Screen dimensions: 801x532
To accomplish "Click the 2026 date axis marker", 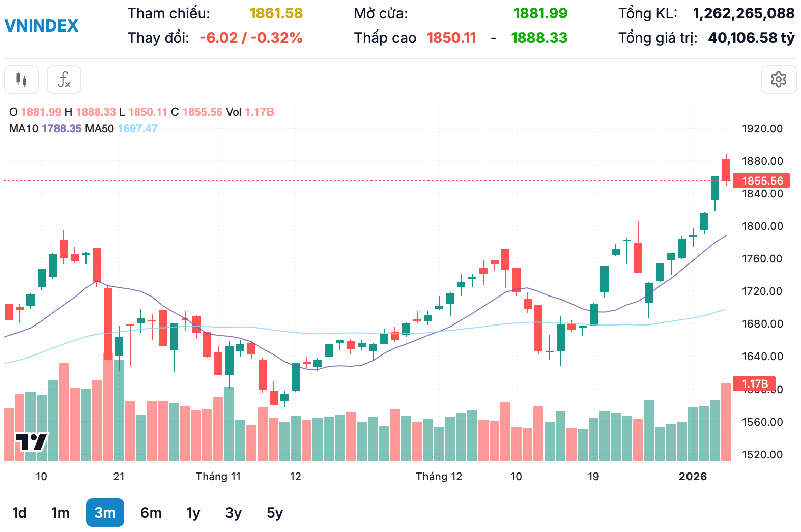I will pyautogui.click(x=693, y=477).
